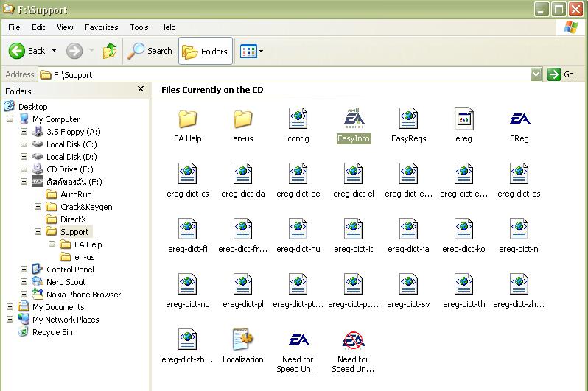Select Nero Scout in the tree
The width and height of the screenshot is (588, 391).
pos(66,282)
